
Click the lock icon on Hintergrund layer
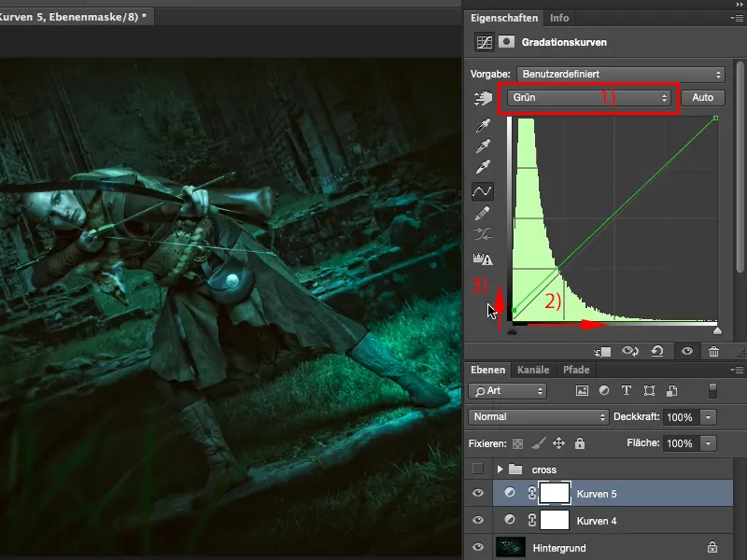point(712,547)
